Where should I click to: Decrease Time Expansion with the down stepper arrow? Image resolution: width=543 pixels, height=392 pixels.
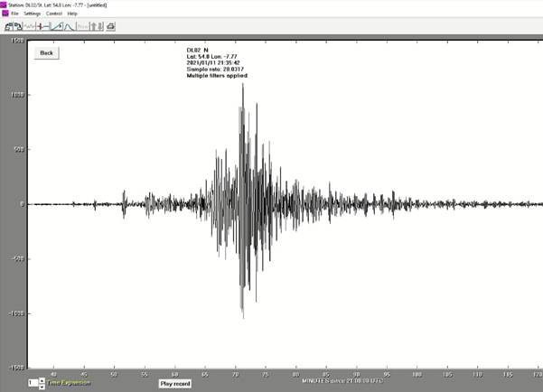pyautogui.click(x=42, y=387)
